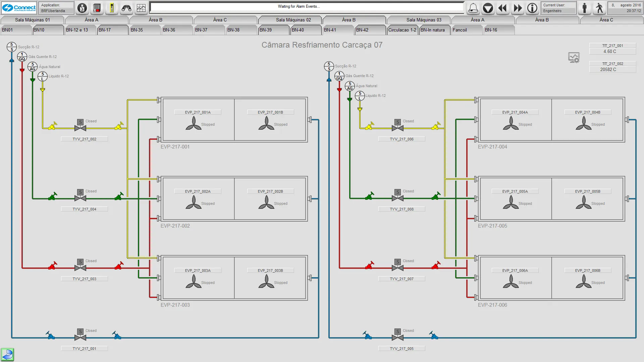Click fan EVP_217_006B
The width and height of the screenshot is (644, 362).
coord(583,282)
